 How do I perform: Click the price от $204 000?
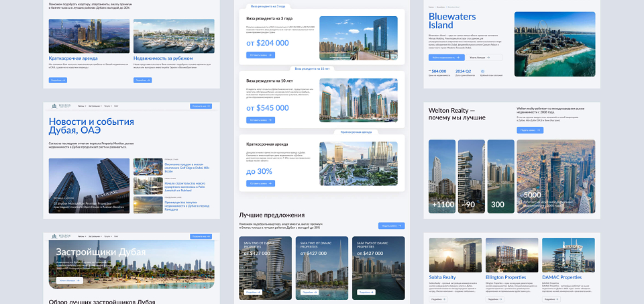coord(268,43)
